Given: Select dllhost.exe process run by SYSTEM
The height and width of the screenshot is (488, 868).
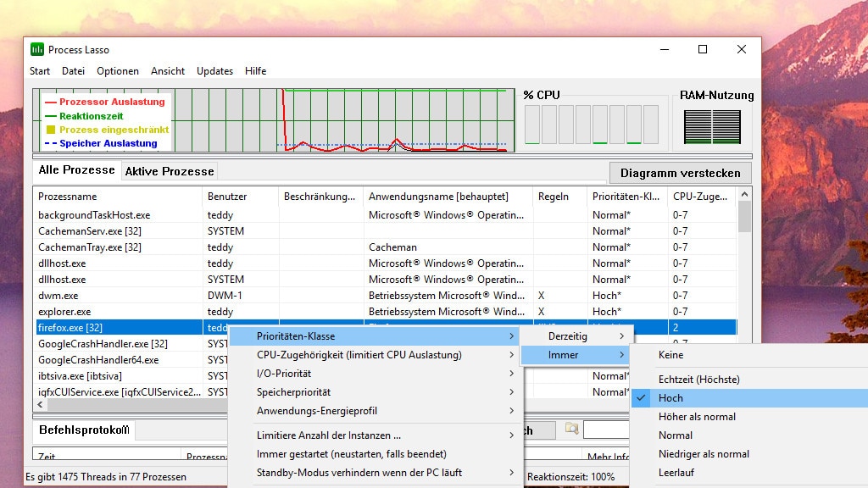Looking at the screenshot, I should coord(386,279).
